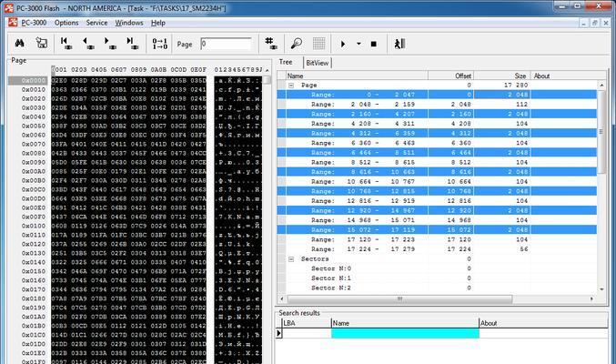Open the dropdown arrow beside the play button
Image resolution: width=616 pixels, height=364 pixels.
tap(358, 44)
